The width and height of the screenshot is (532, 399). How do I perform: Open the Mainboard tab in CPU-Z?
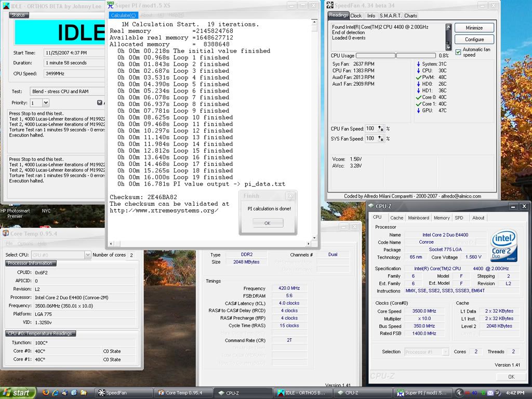click(418, 218)
